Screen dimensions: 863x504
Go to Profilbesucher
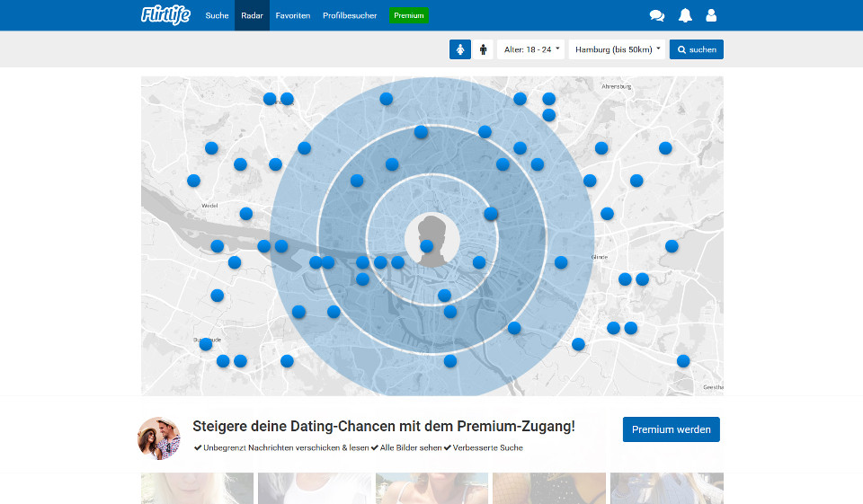pyautogui.click(x=350, y=15)
